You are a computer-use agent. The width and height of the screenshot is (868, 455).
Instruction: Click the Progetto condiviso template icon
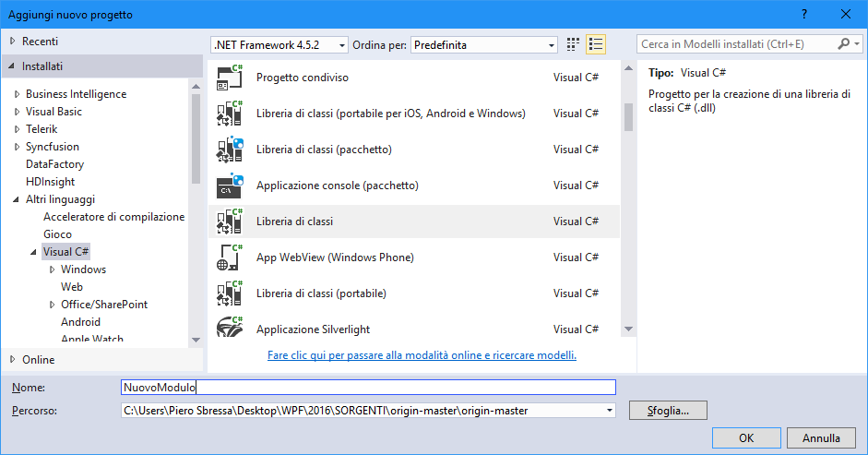[229, 78]
